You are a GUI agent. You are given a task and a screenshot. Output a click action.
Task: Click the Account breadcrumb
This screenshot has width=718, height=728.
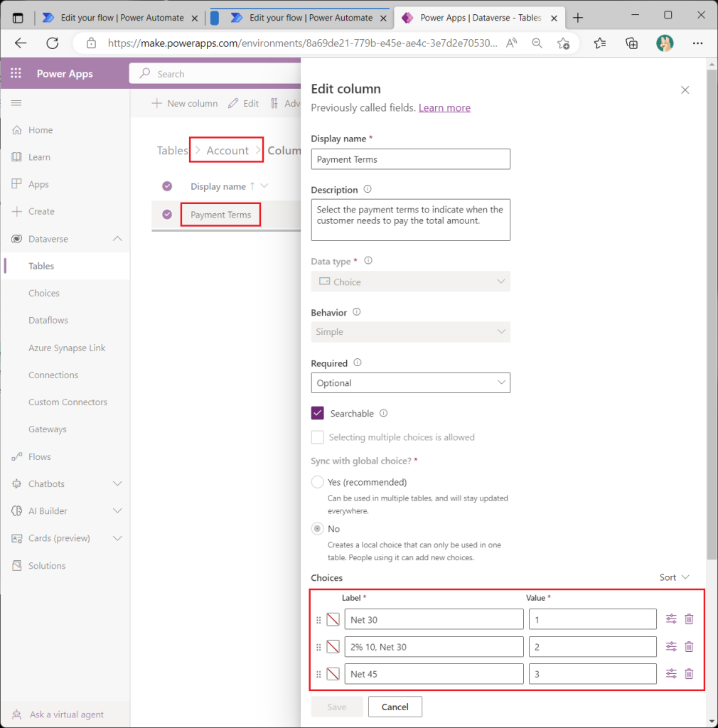tap(227, 151)
